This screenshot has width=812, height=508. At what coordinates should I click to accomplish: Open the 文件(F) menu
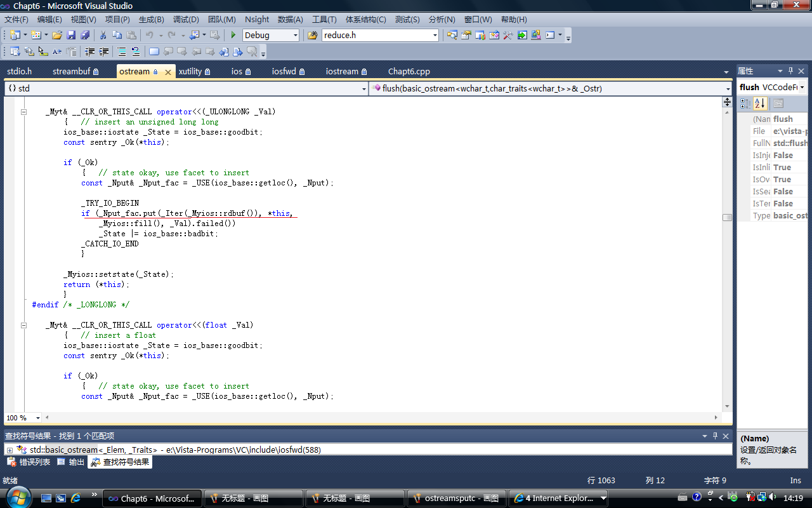(x=16, y=20)
